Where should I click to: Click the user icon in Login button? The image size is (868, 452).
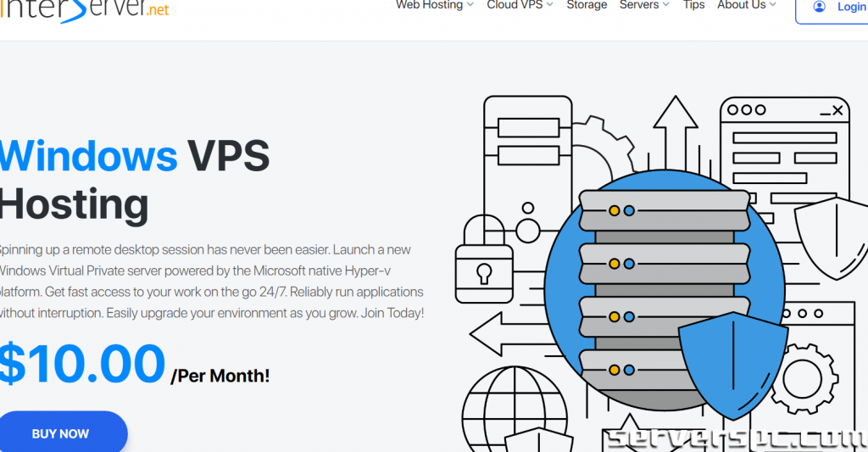pos(819,7)
